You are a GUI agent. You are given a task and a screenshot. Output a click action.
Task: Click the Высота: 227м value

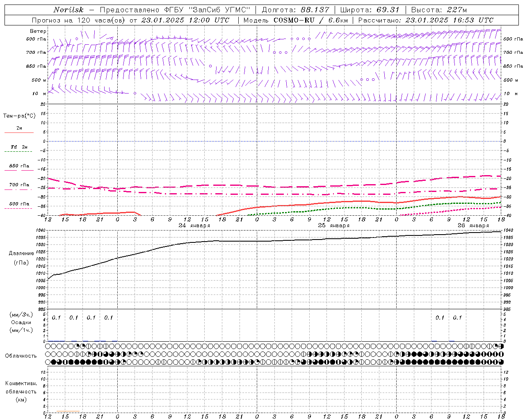click(x=439, y=10)
